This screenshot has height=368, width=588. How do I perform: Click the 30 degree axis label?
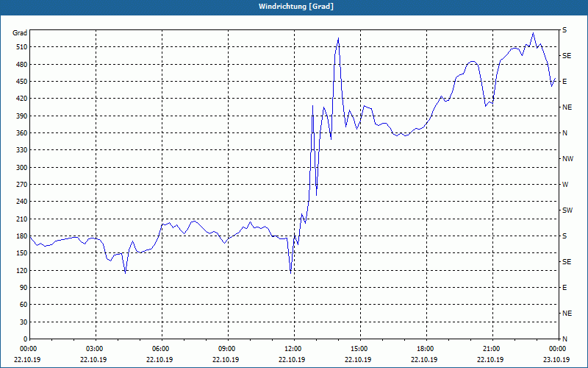[23, 322]
